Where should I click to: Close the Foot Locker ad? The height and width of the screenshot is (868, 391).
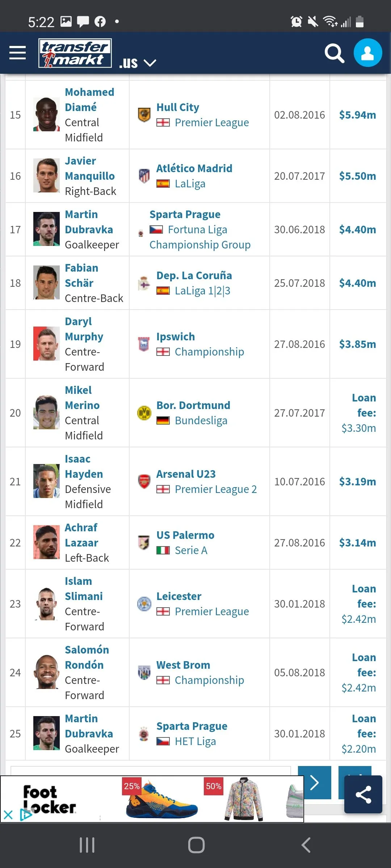8,815
